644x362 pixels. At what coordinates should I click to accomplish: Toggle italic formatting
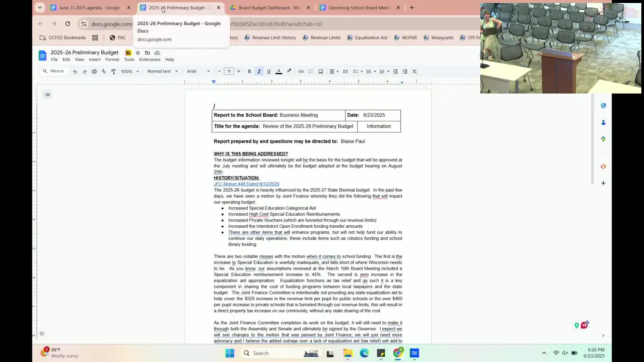click(259, 71)
